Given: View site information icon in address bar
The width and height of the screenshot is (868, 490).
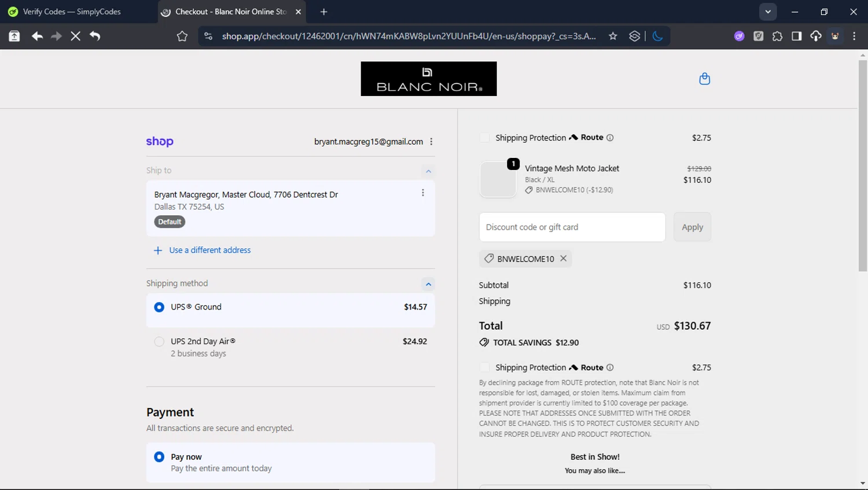Looking at the screenshot, I should (x=208, y=36).
